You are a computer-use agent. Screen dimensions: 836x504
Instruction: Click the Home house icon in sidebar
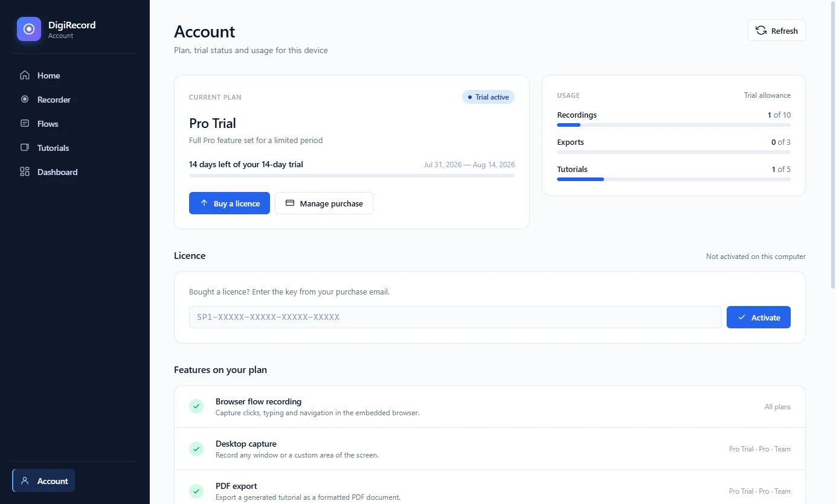pos(25,75)
